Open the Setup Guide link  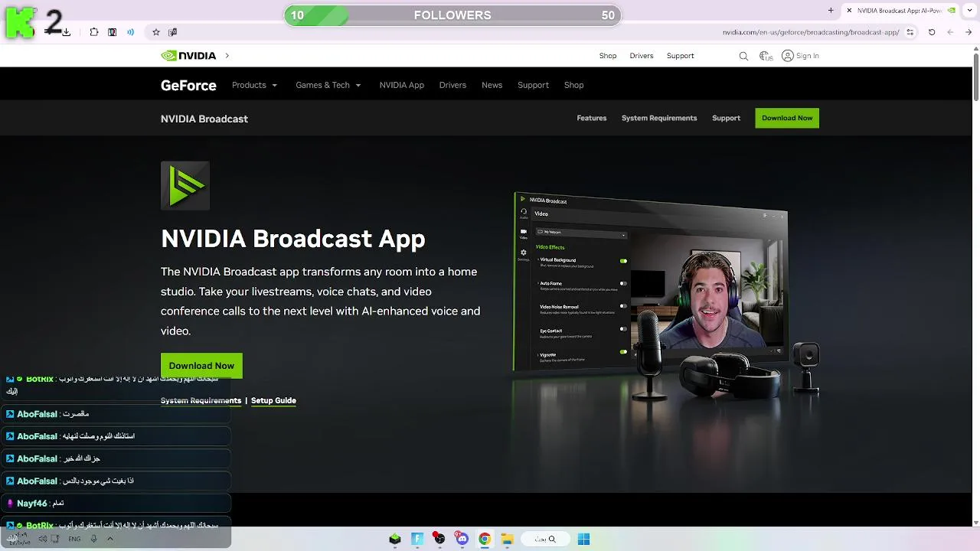[273, 400]
